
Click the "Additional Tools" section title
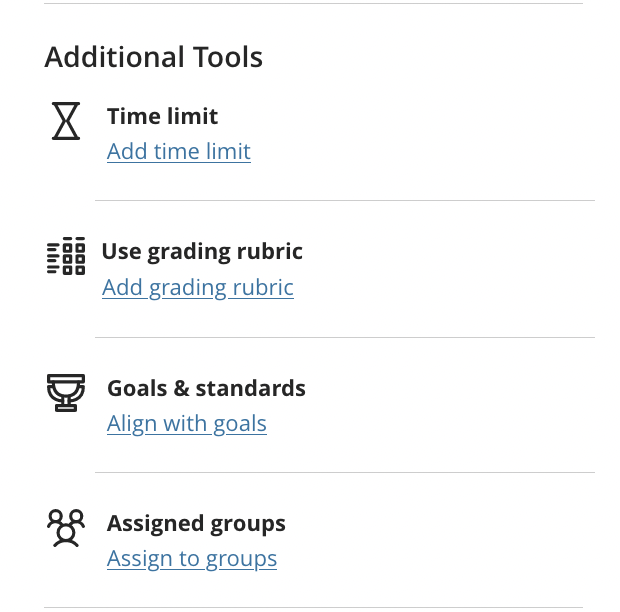click(x=153, y=58)
